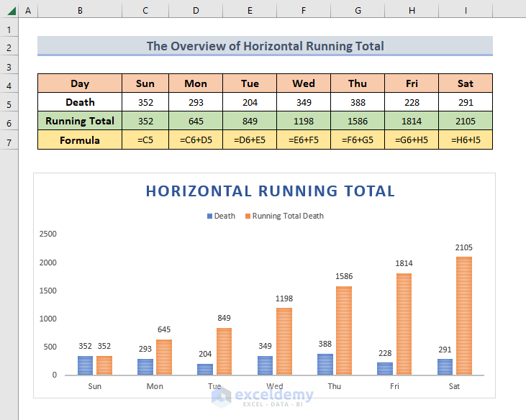Click the orange Wed bar labeled 1198

coord(284,341)
